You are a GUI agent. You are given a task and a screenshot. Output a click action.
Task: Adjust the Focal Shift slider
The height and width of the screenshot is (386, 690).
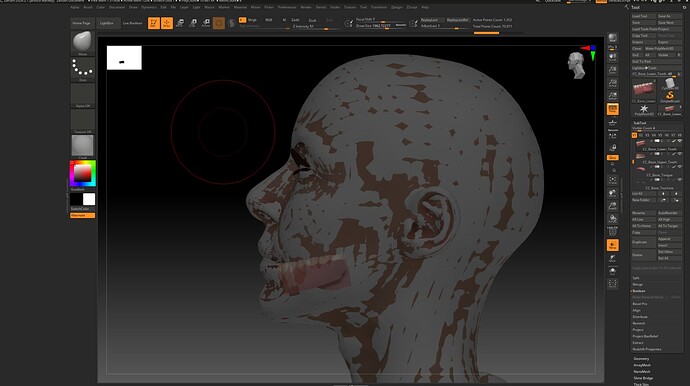381,20
